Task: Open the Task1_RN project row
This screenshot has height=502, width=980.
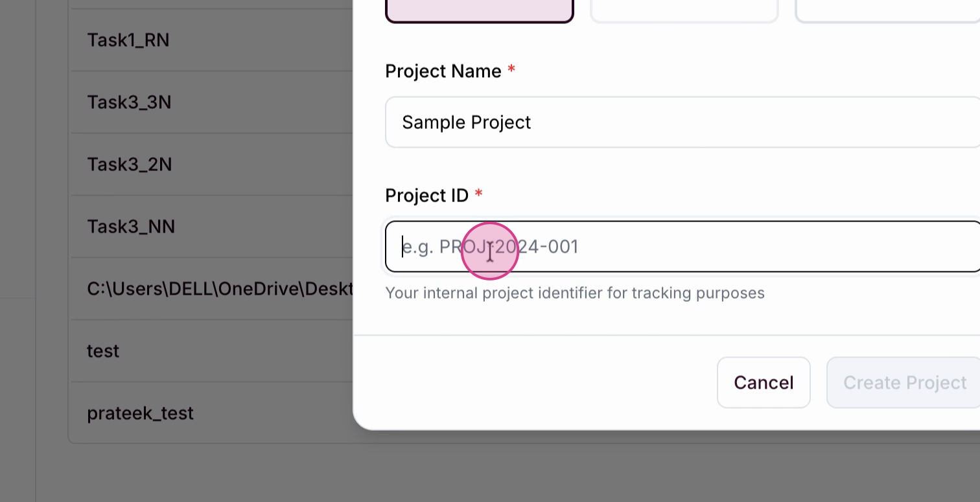Action: (x=128, y=40)
